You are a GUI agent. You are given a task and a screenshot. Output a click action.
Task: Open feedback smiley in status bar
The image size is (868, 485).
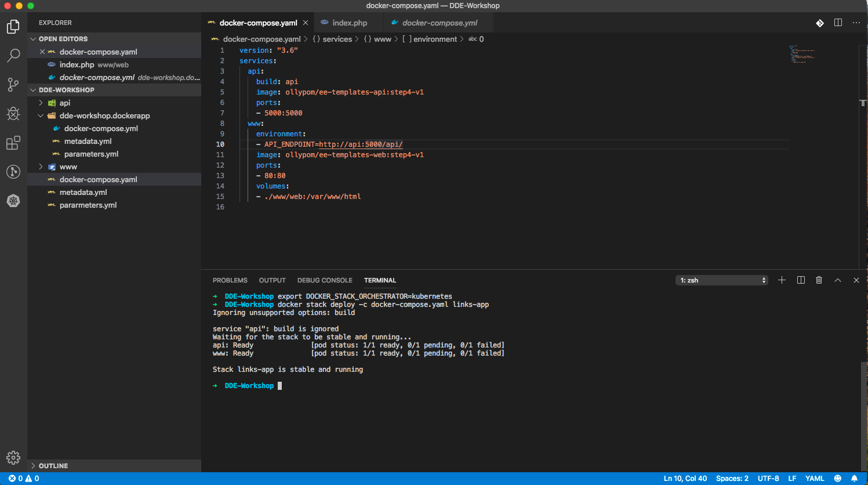point(837,479)
